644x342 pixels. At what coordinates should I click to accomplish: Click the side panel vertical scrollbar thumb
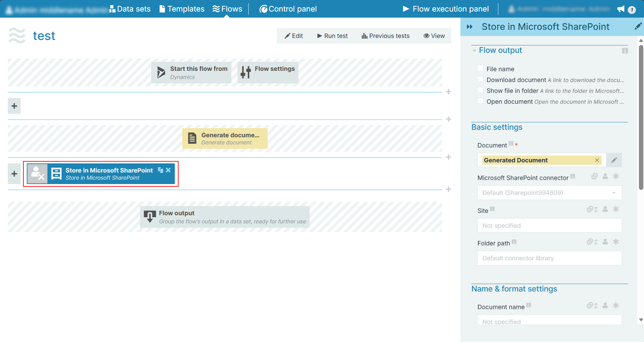pos(641,117)
